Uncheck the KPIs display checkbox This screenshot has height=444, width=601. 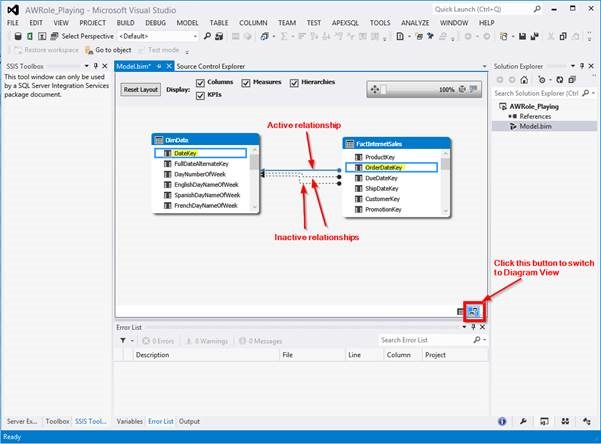(200, 95)
